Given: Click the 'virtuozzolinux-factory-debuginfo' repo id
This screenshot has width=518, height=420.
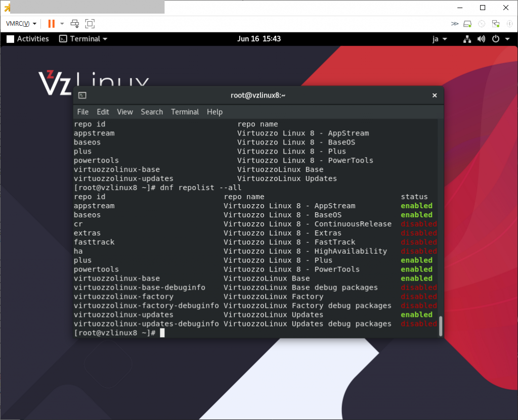Looking at the screenshot, I should [x=146, y=306].
